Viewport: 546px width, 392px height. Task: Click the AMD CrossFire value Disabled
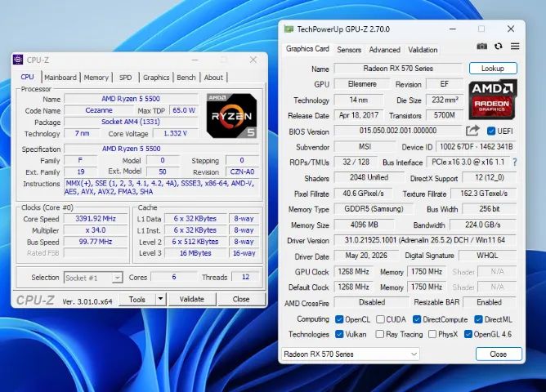[372, 302]
